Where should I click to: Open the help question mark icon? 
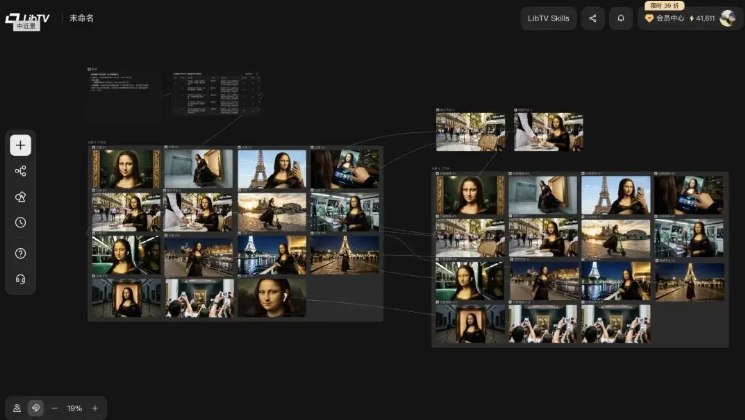pos(20,253)
